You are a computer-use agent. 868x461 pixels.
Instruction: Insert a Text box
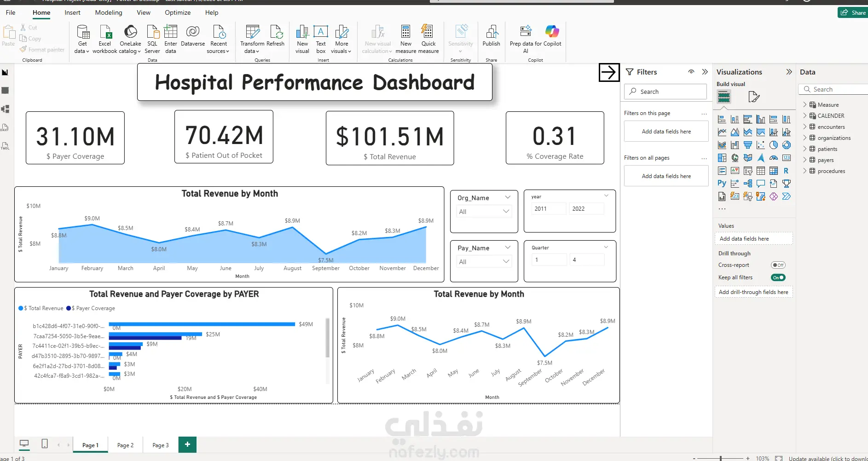[321, 39]
